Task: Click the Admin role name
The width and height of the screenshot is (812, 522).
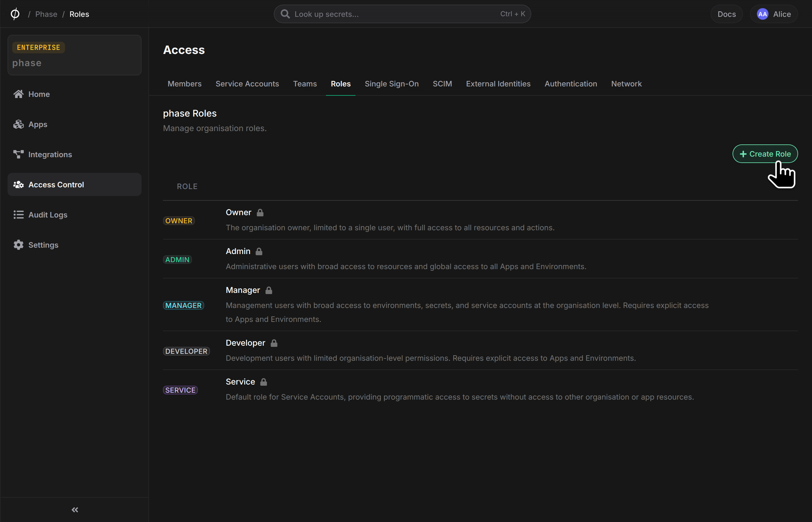Action: [x=238, y=251]
